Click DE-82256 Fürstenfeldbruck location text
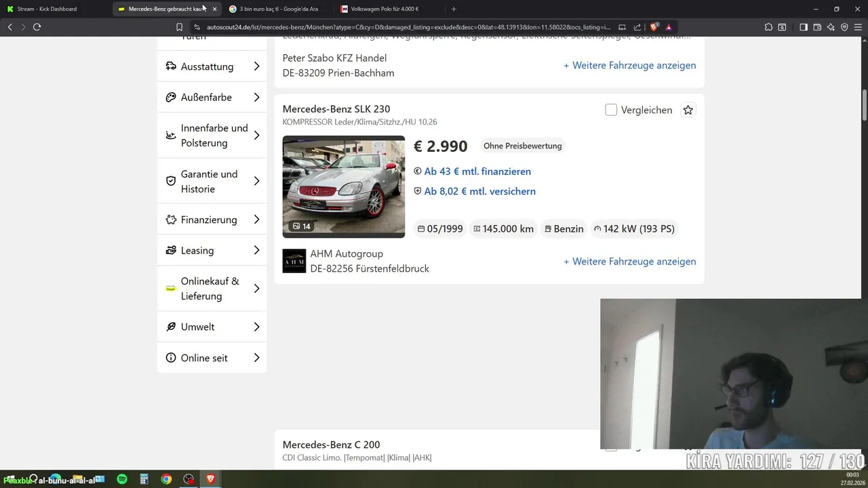 (370, 268)
